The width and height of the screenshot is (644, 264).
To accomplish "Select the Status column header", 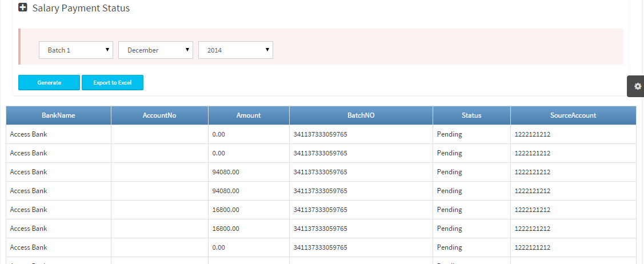I will (x=471, y=115).
